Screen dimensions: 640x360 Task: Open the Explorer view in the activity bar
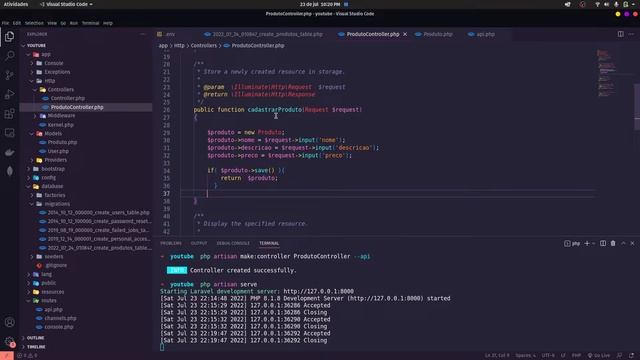9,37
